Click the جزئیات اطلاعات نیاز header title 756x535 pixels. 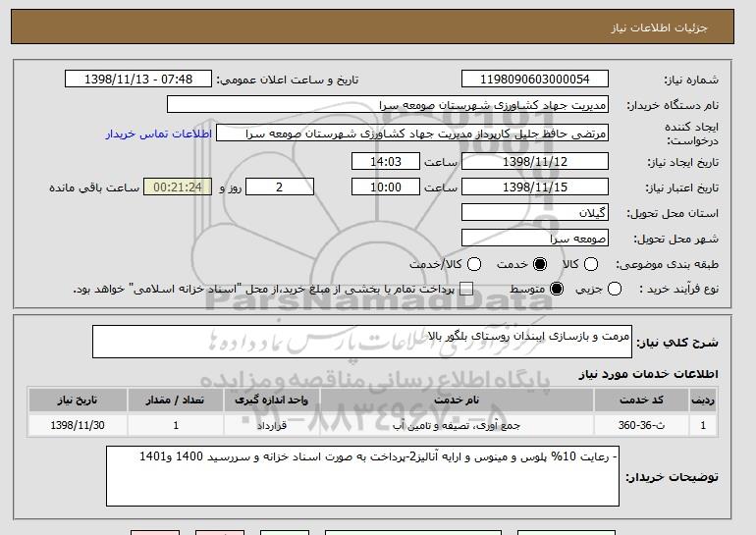tap(659, 27)
